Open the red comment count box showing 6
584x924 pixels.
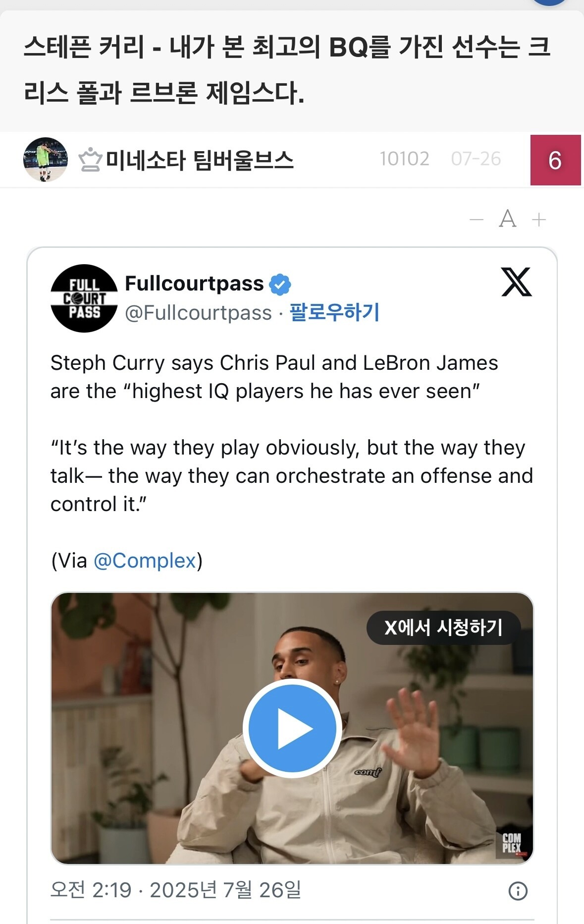(555, 160)
